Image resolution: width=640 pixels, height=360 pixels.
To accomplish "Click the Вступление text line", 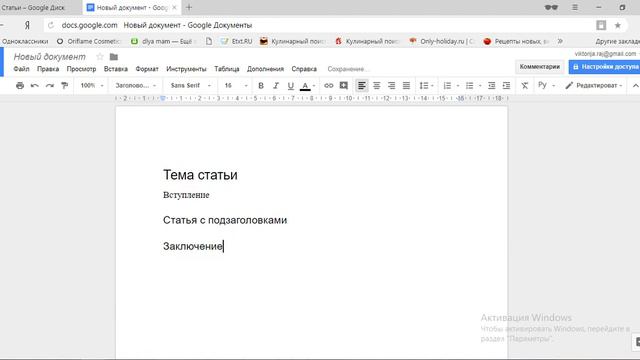I will 186,195.
